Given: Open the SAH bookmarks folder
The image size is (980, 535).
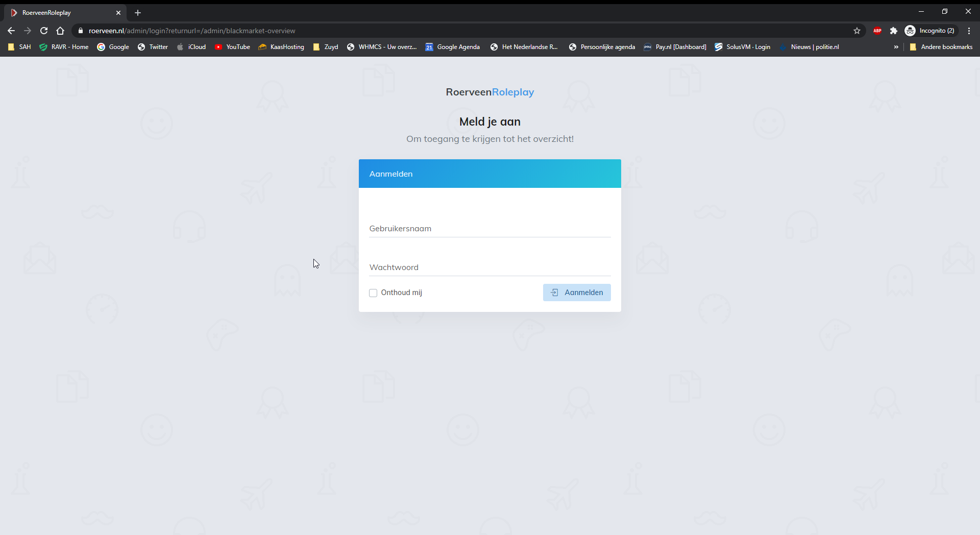Looking at the screenshot, I should pos(19,47).
